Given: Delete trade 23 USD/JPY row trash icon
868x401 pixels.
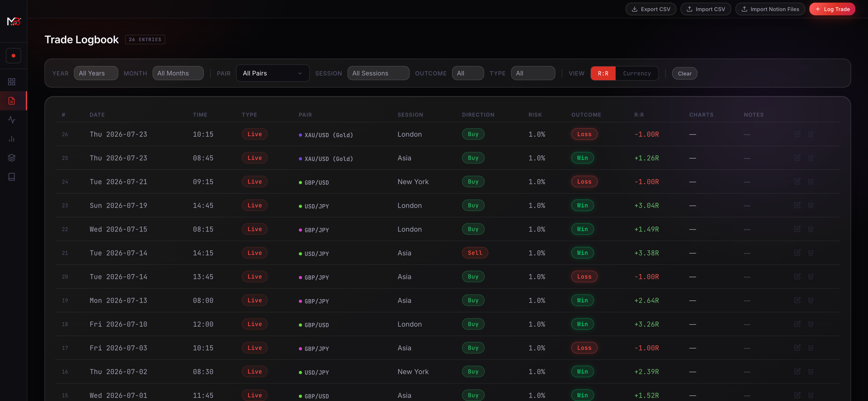Looking at the screenshot, I should 811,206.
